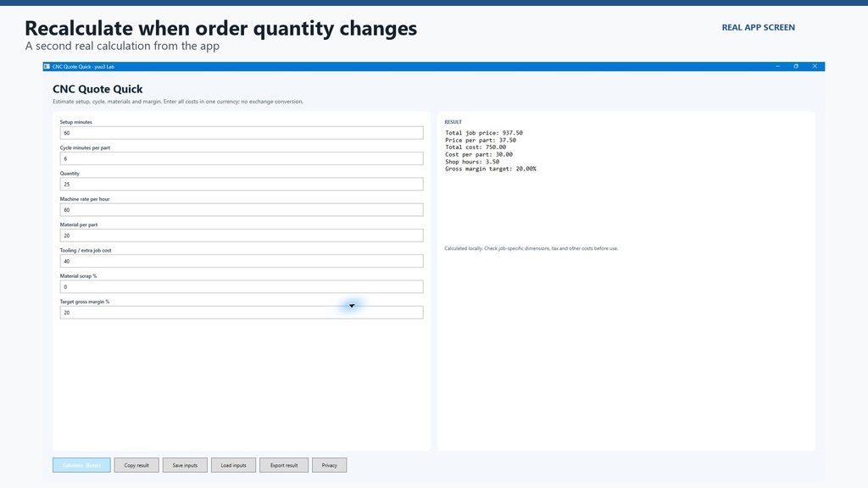Click the 'Quantity' field label
This screenshot has height=488, width=868.
[x=70, y=173]
